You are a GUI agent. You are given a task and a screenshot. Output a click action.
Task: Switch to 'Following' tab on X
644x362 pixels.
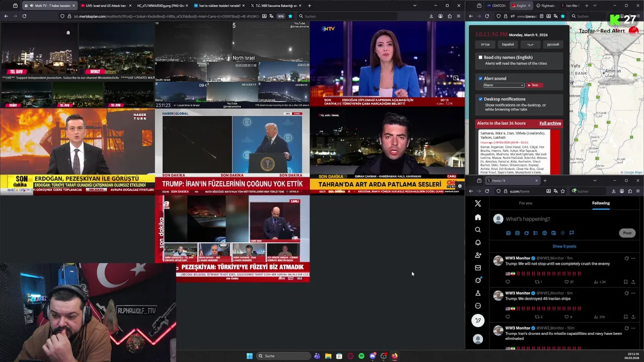coord(601,203)
